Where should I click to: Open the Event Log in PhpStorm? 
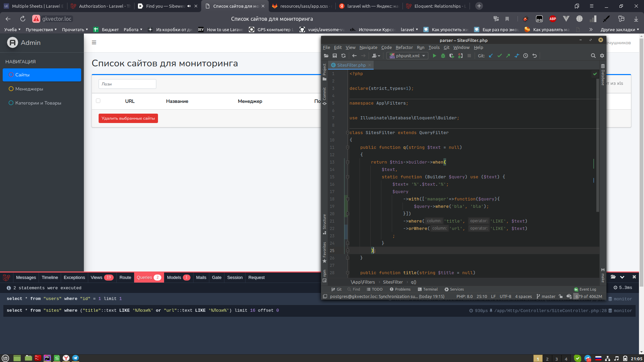coord(585,289)
